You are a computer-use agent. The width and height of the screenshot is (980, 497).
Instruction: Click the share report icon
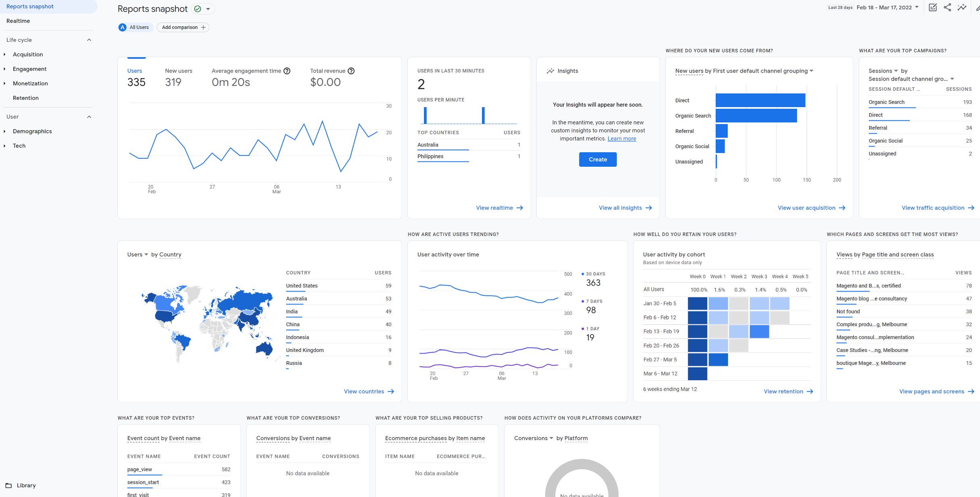[947, 7]
